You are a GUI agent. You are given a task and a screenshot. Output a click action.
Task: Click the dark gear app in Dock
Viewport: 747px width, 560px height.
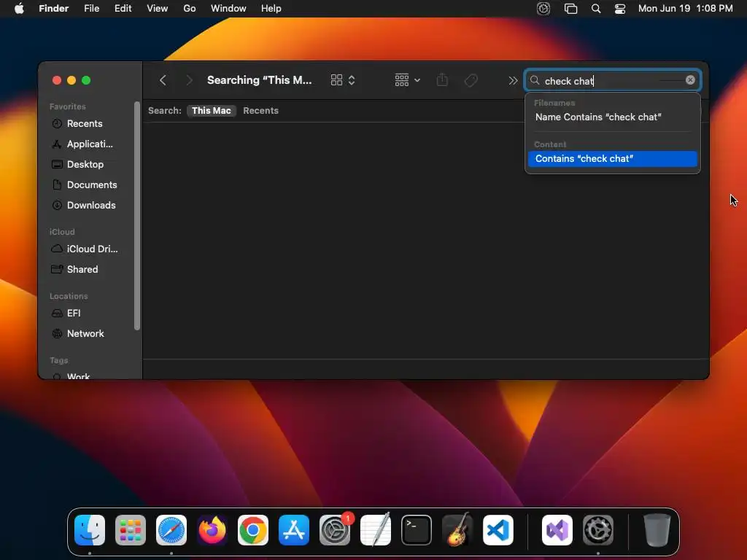click(598, 530)
